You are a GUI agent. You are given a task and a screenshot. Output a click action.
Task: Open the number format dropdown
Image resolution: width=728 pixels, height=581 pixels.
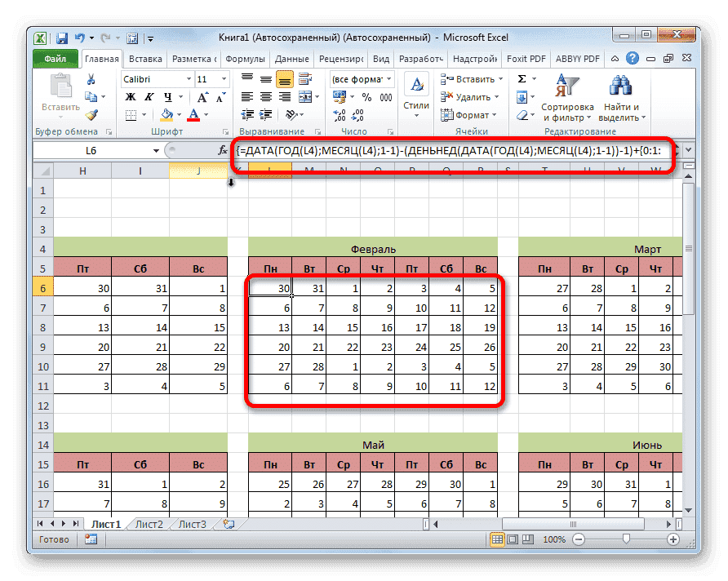pos(388,78)
